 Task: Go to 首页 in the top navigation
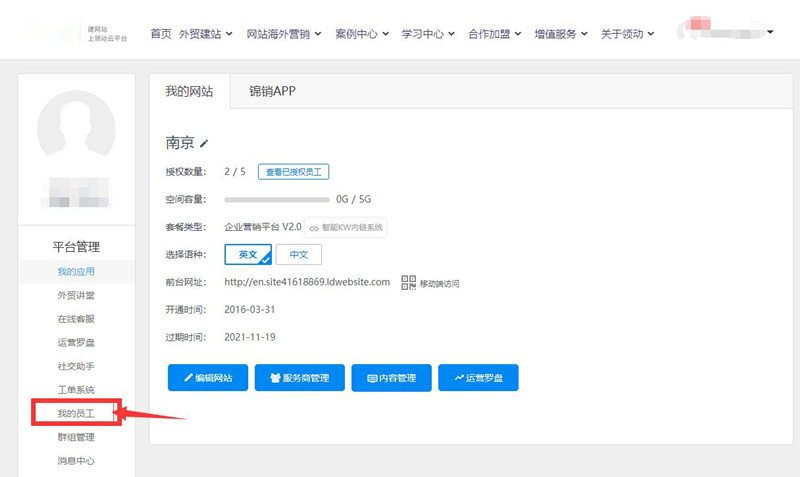(160, 34)
